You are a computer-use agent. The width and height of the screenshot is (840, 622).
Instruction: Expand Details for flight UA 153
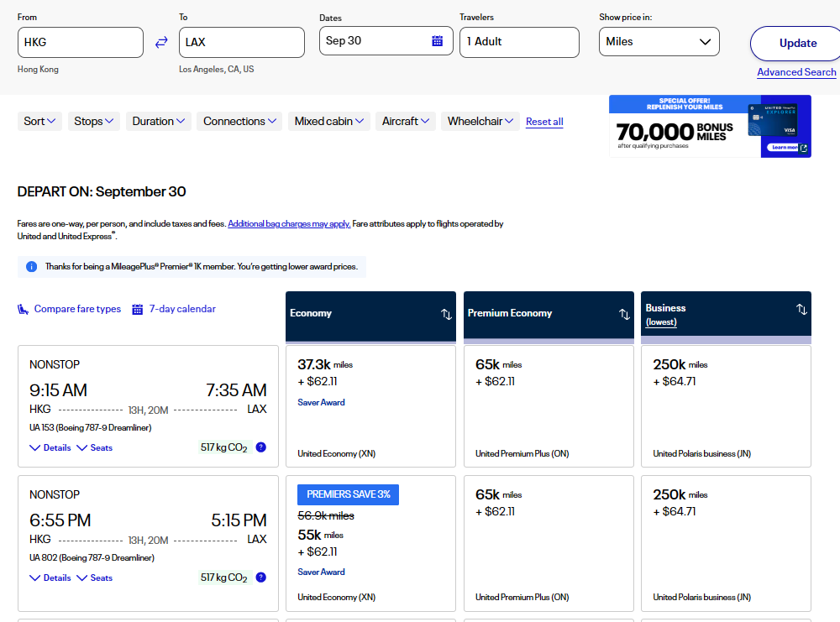pyautogui.click(x=50, y=447)
